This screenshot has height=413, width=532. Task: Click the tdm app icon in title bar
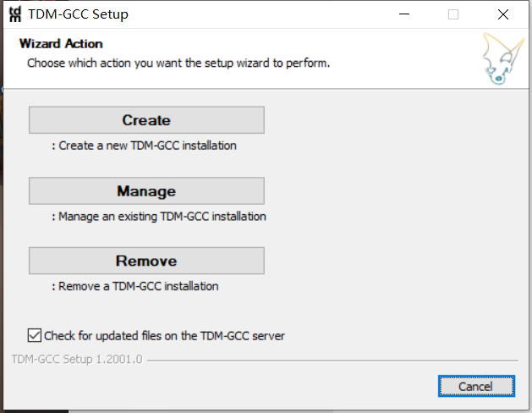tap(15, 14)
